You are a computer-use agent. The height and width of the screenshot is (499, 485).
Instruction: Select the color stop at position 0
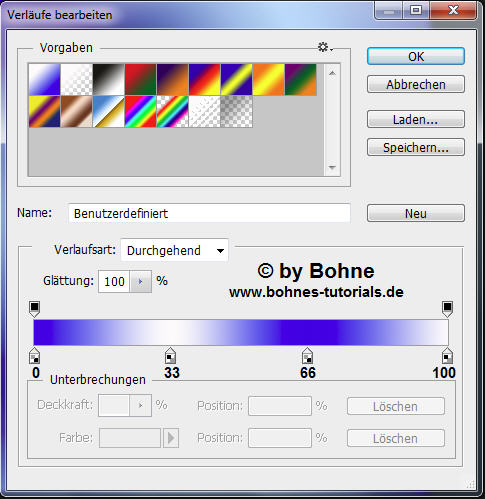34,355
